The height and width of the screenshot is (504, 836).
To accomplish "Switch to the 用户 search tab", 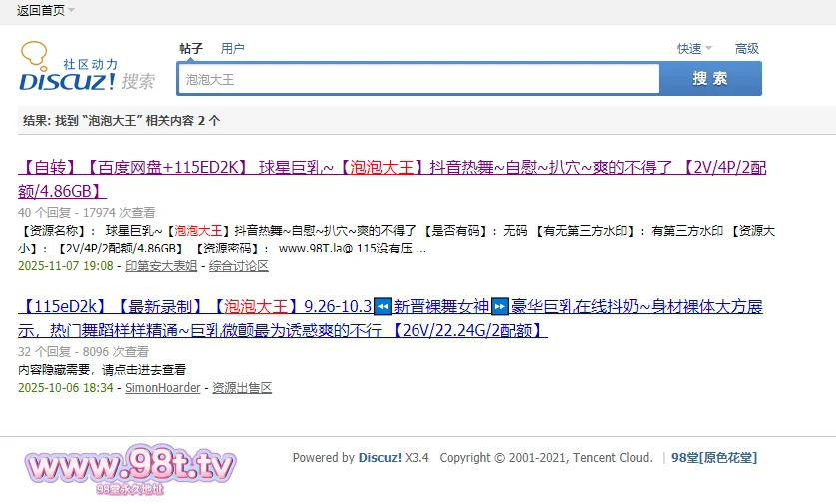I will (x=233, y=48).
